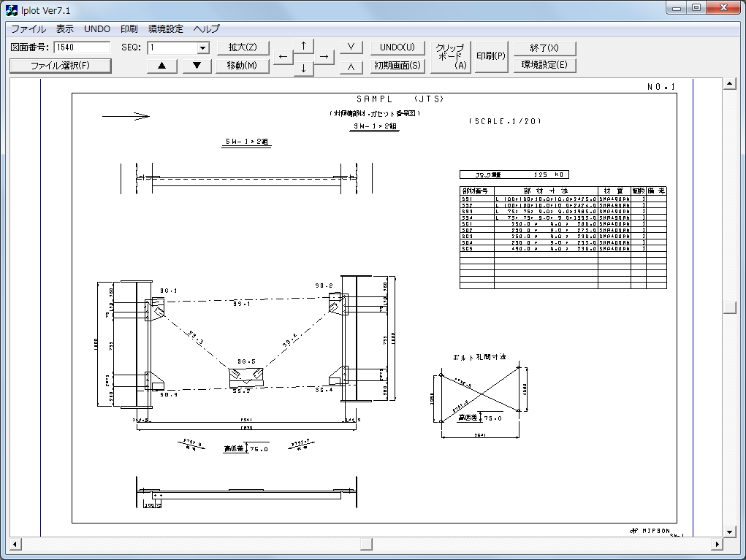Pan right using the right arrow button

point(324,57)
